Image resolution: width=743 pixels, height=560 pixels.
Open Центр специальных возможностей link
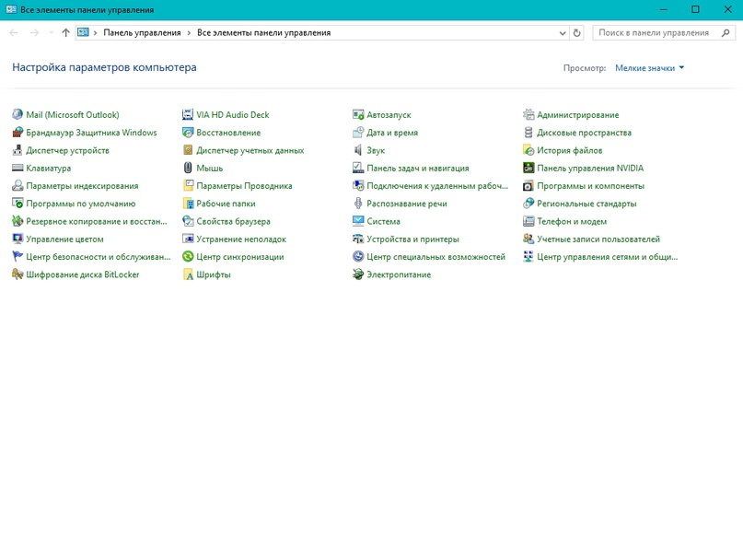[435, 257]
